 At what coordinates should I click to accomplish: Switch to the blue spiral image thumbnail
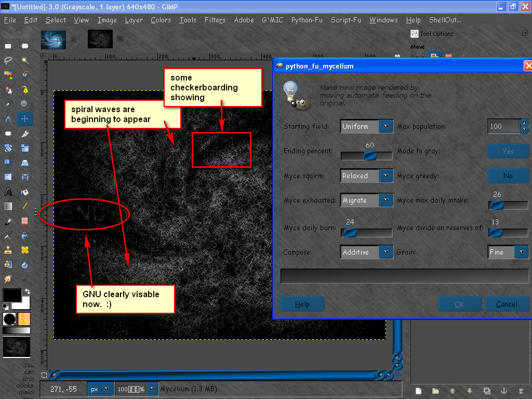[x=54, y=39]
